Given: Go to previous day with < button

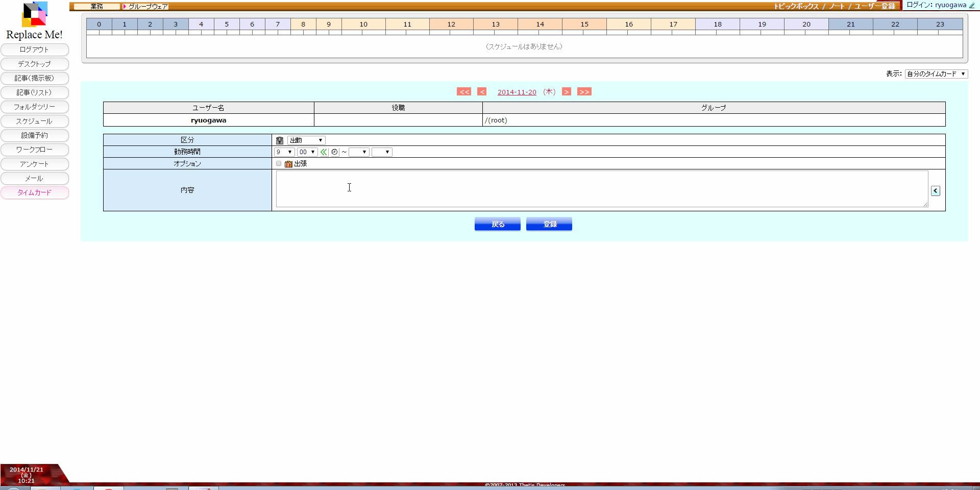Looking at the screenshot, I should pos(482,92).
